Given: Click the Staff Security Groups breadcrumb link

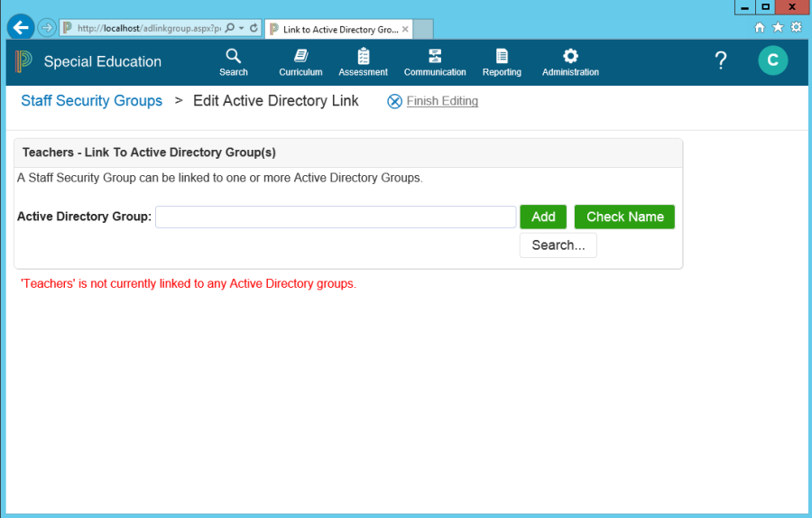Looking at the screenshot, I should click(91, 101).
